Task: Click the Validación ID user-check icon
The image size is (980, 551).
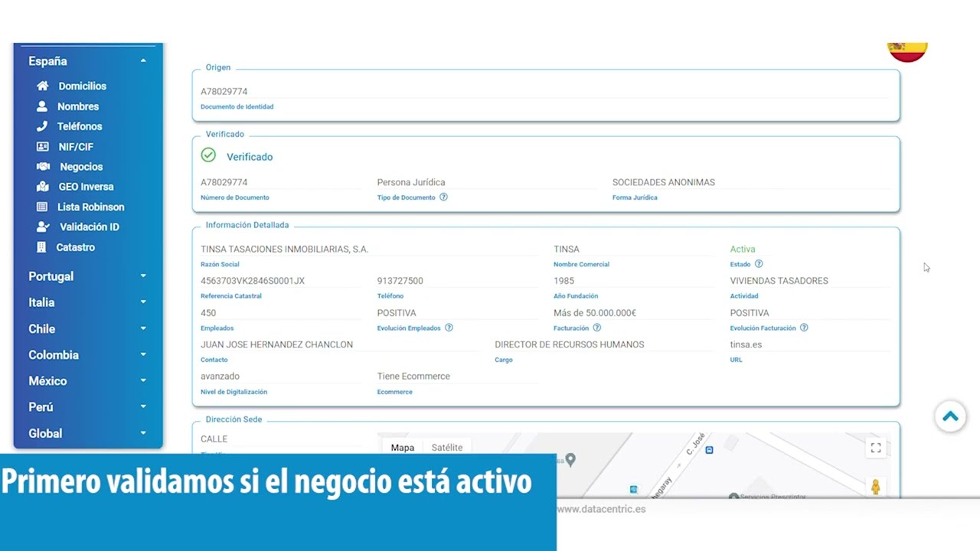Action: (x=44, y=227)
